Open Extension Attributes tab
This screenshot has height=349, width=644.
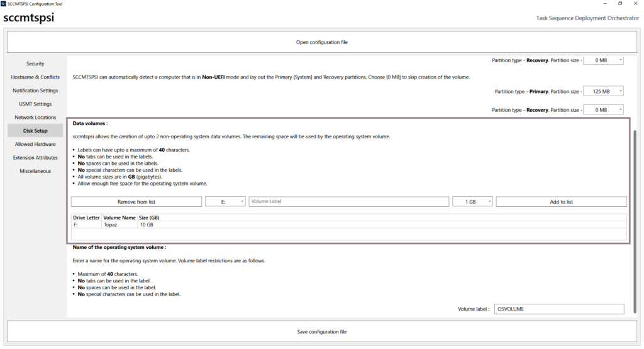coord(35,158)
